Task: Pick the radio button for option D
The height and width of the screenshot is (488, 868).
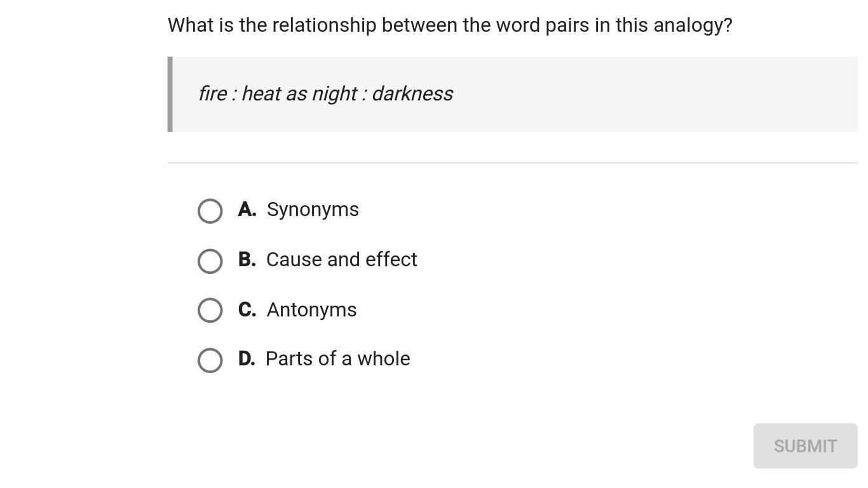Action: pos(210,360)
